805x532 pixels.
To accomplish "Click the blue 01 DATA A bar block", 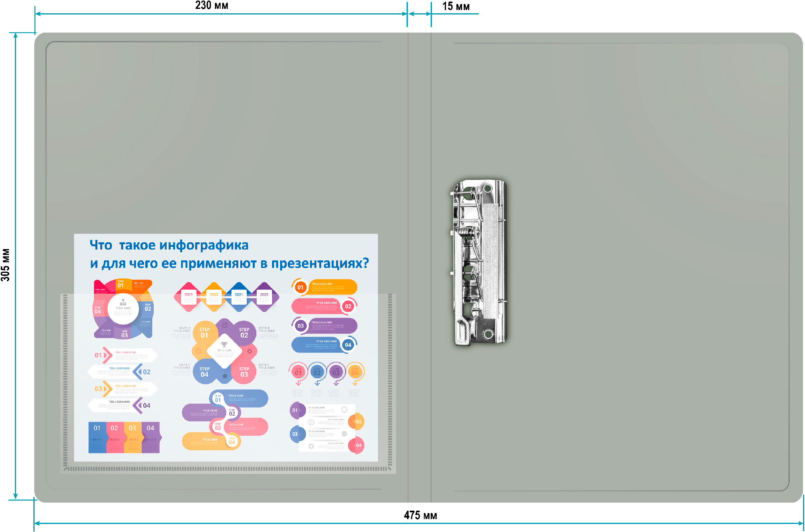I will [x=97, y=437].
